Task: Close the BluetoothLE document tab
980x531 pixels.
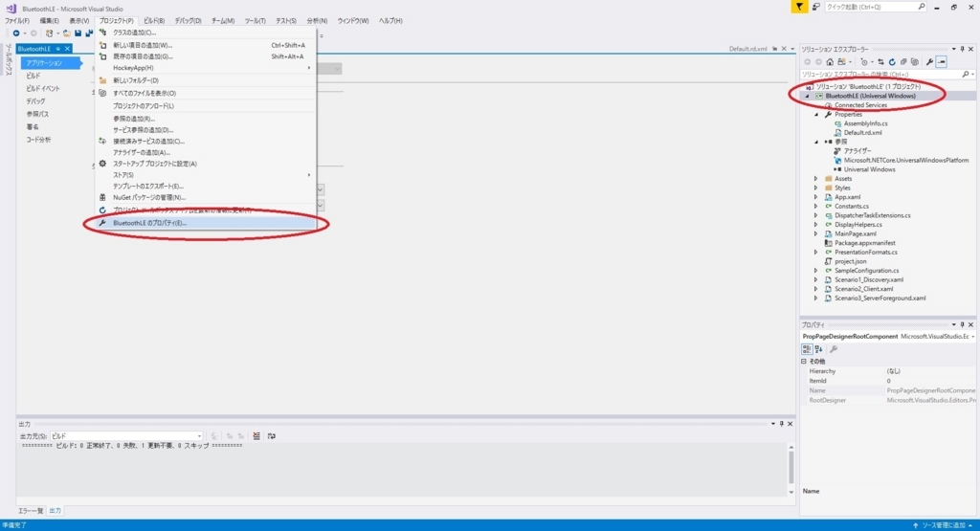Action: pyautogui.click(x=67, y=49)
